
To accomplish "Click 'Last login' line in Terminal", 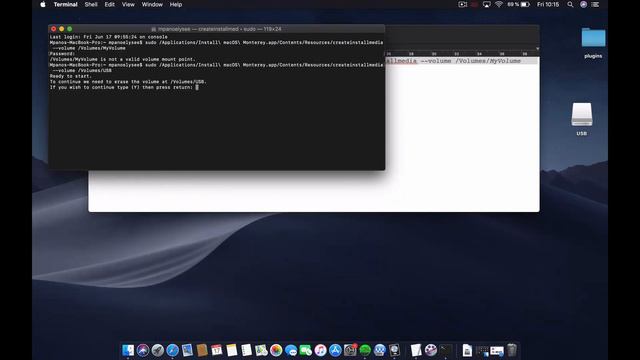I will click(x=109, y=37).
